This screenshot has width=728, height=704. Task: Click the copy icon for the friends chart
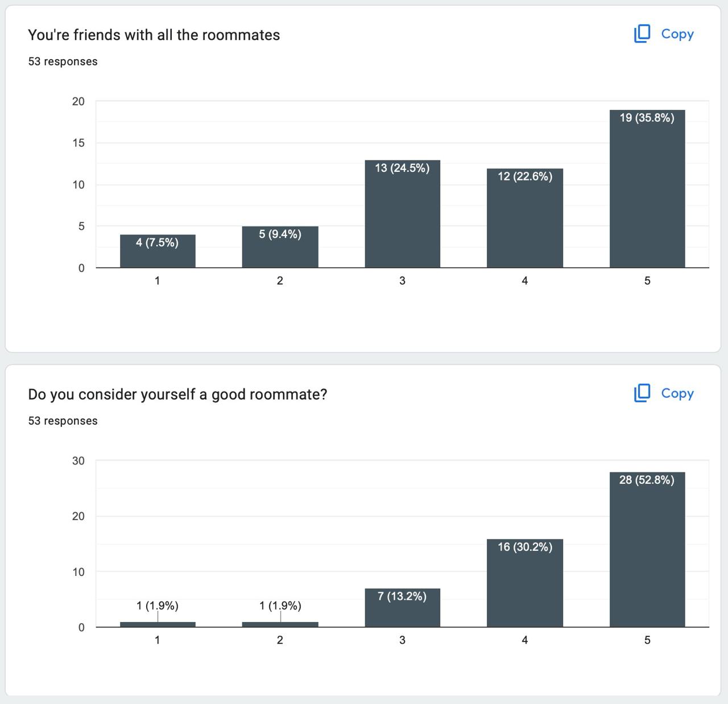click(x=642, y=34)
